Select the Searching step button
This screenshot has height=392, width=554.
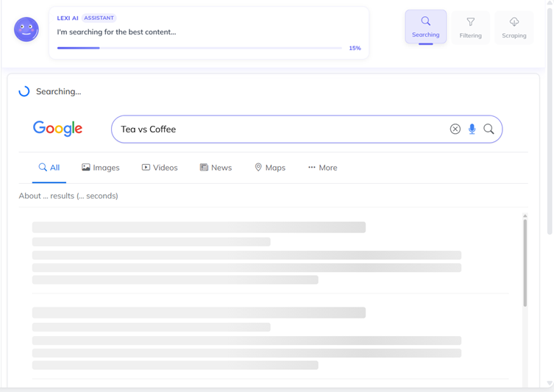(425, 27)
